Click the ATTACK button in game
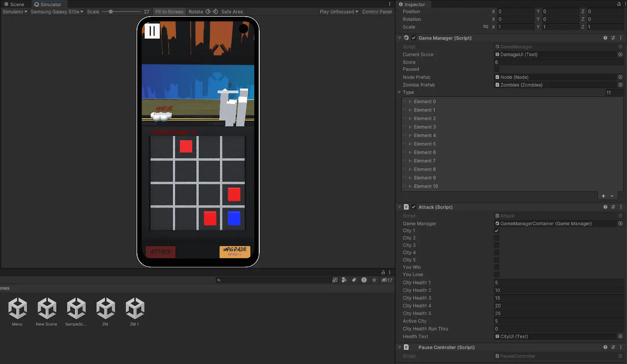Viewport: 627px width, 364px height. point(161,252)
